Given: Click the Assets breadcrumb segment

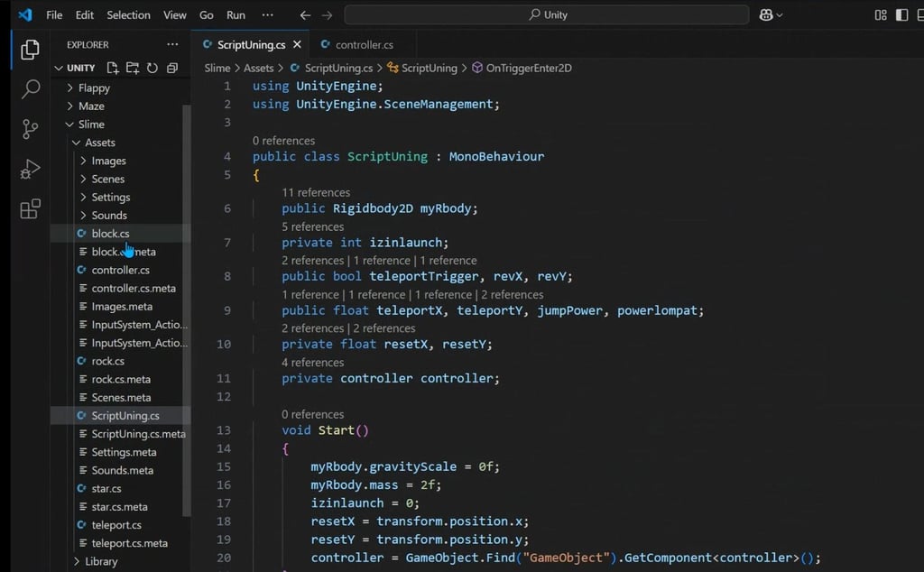Looking at the screenshot, I should pos(259,69).
